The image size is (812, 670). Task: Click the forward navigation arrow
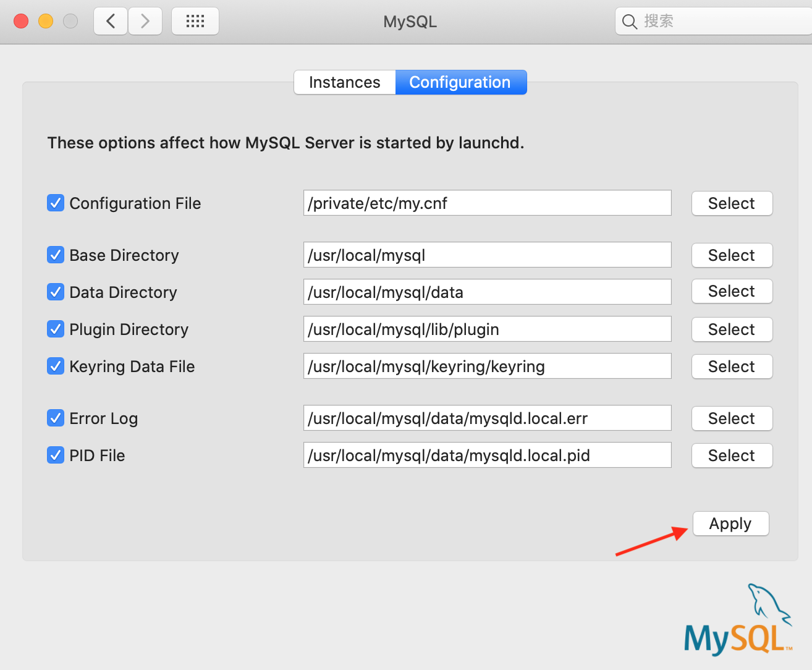pyautogui.click(x=145, y=20)
